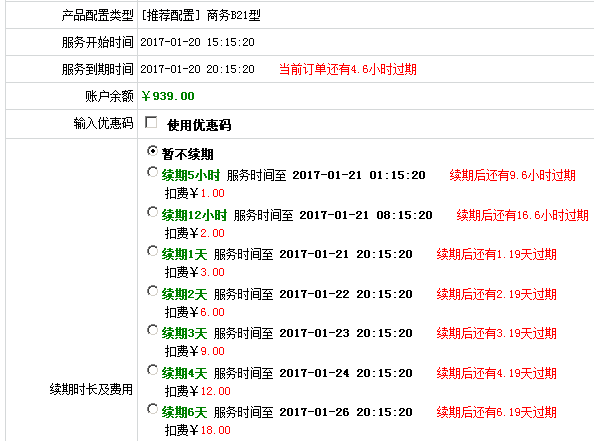Click the red text 续期后还有4.19天过期
Screen dimensions: 594x441
(497, 373)
